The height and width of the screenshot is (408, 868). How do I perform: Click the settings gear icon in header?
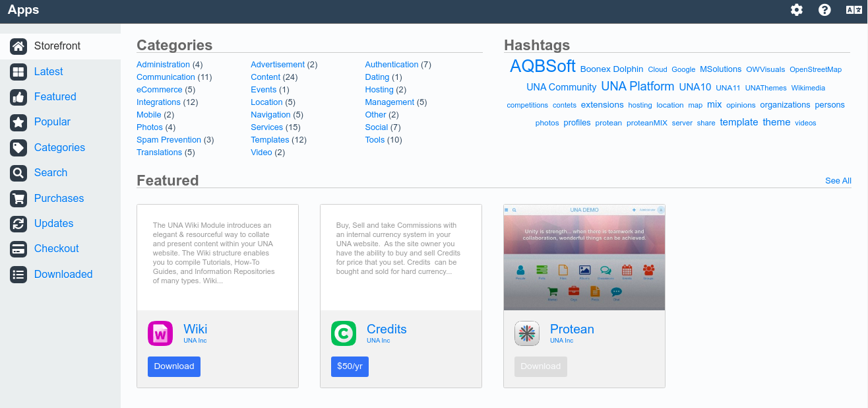tap(797, 10)
